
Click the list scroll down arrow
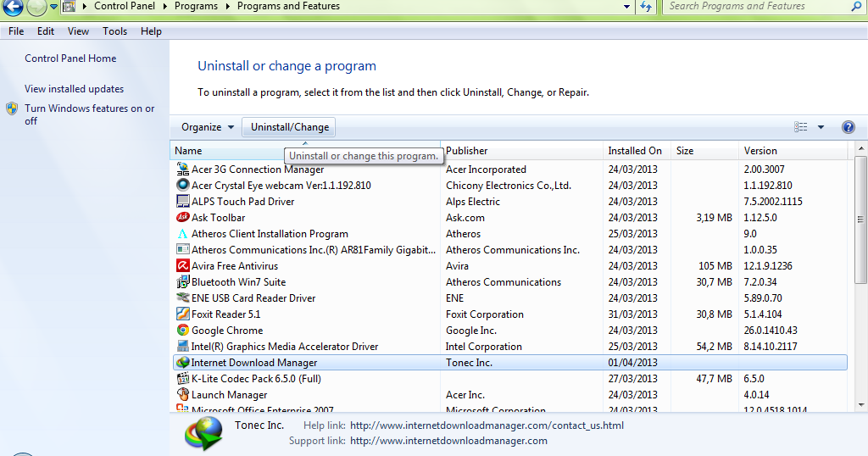tap(861, 405)
